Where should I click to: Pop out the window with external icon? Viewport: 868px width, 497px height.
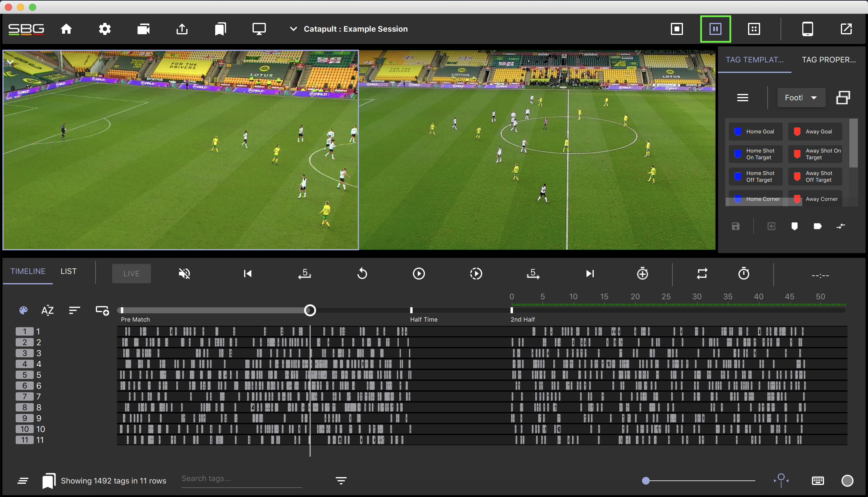click(846, 29)
